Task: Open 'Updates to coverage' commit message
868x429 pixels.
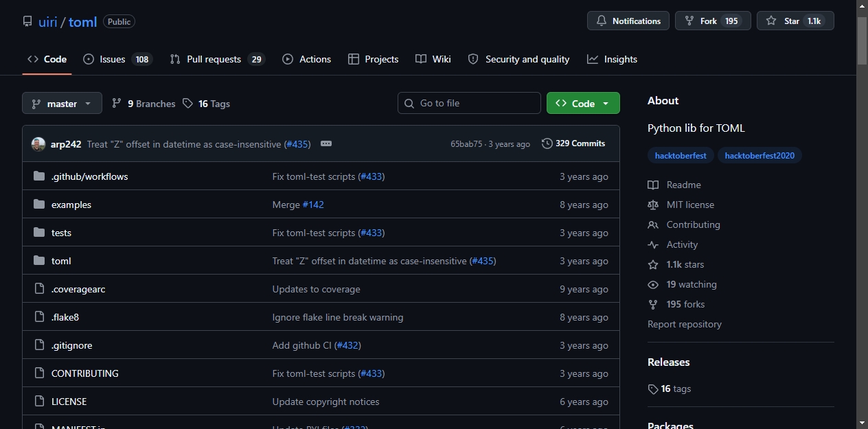Action: pyautogui.click(x=316, y=289)
